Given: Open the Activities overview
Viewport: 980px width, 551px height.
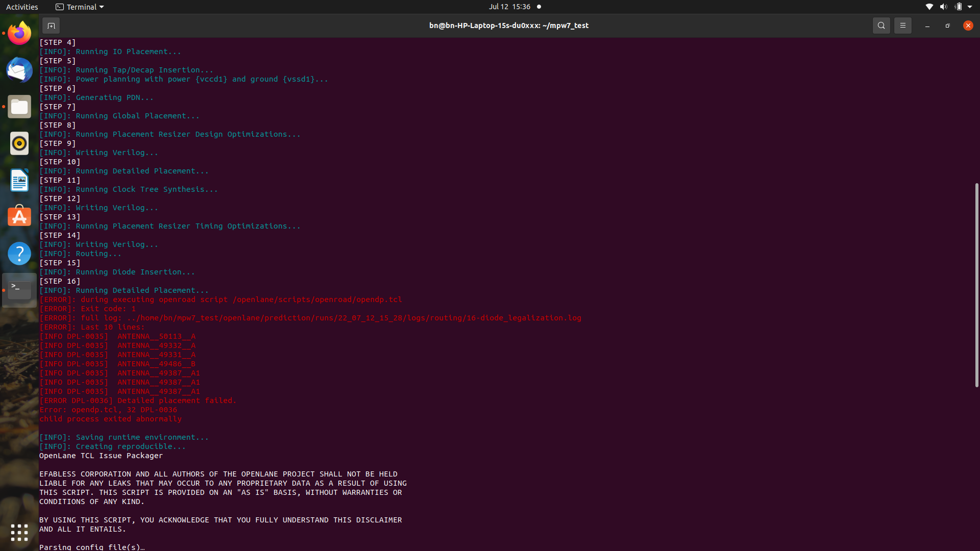Looking at the screenshot, I should [22, 7].
